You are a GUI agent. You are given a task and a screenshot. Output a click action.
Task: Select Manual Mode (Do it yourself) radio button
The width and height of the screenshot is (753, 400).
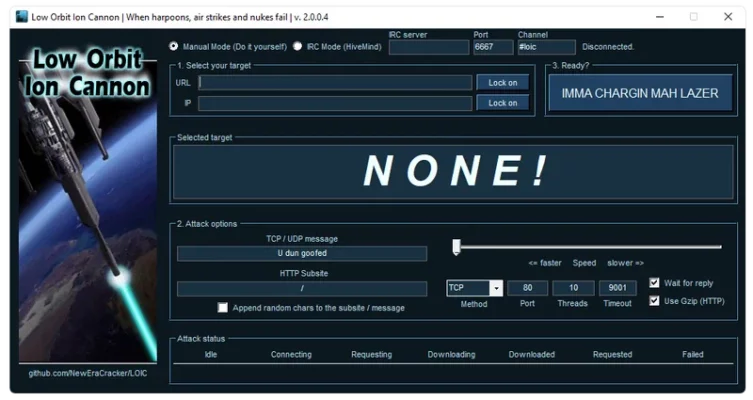click(173, 46)
